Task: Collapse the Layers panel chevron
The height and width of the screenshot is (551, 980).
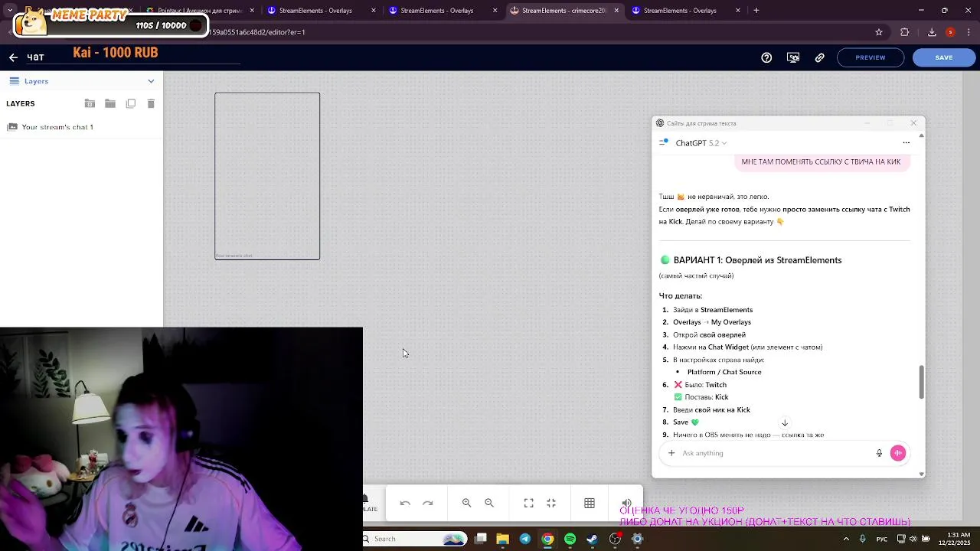Action: tap(151, 81)
